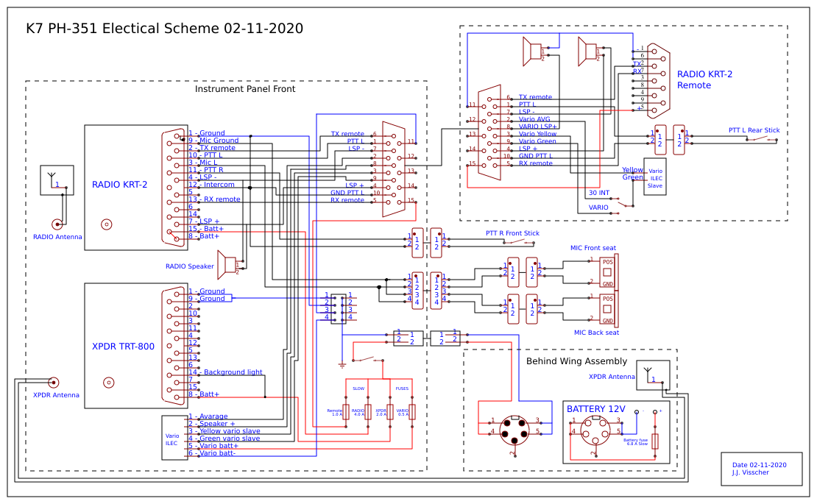Select the 12 - Intercom pin label
Viewport: 817px width, 504px height.
pos(211,185)
